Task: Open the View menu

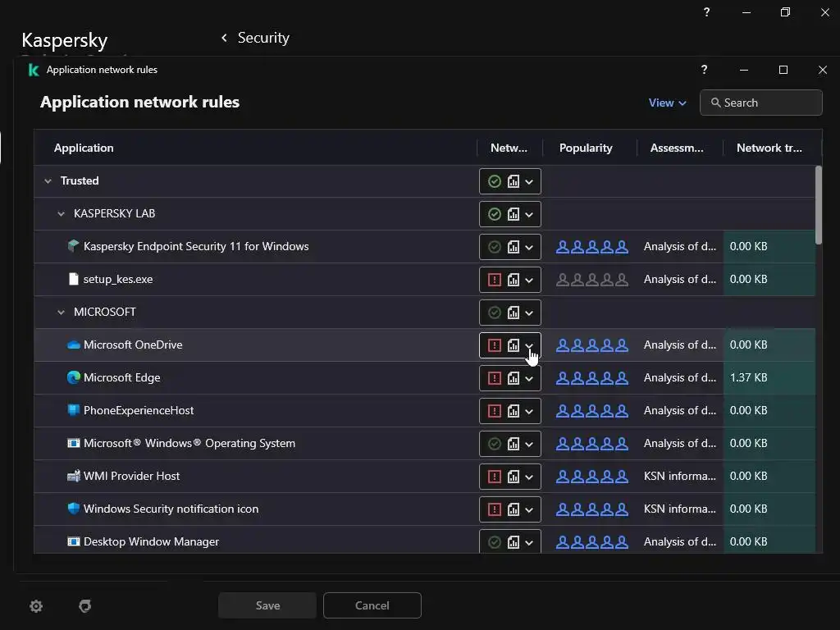Action: pos(667,103)
